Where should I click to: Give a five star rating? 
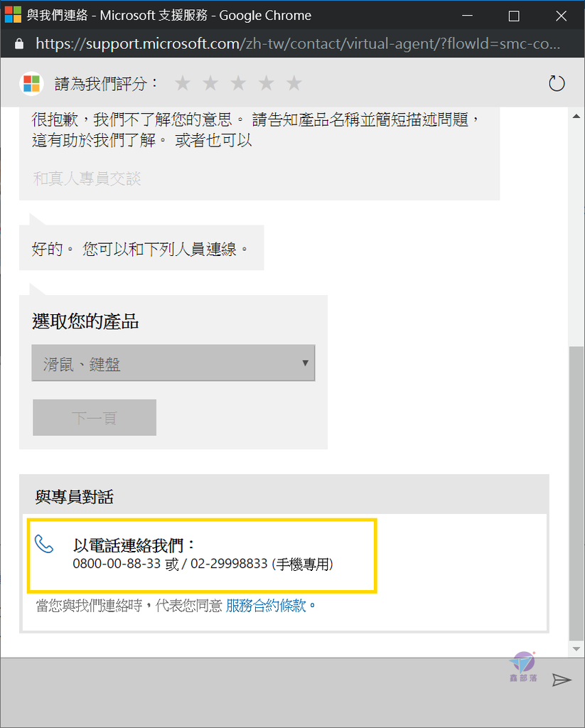(x=294, y=83)
